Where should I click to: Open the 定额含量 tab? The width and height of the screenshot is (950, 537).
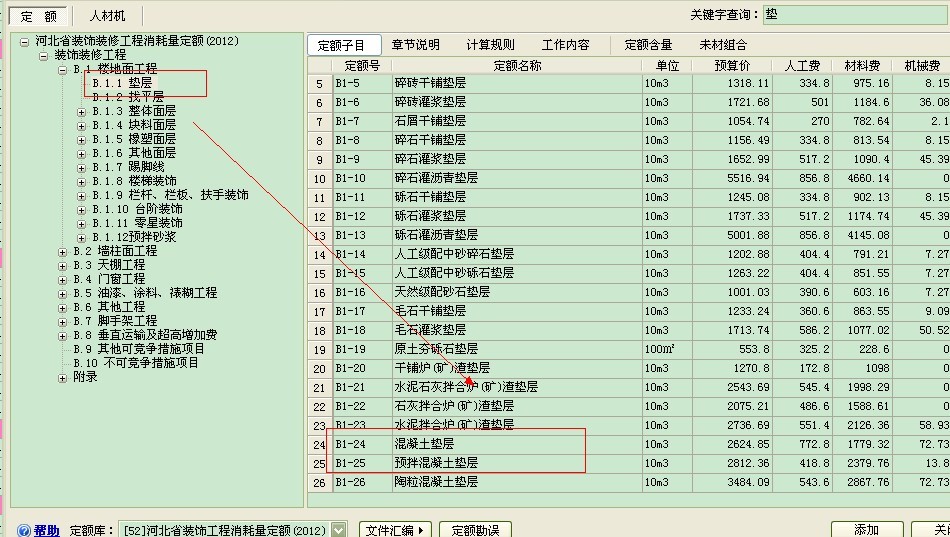[648, 45]
